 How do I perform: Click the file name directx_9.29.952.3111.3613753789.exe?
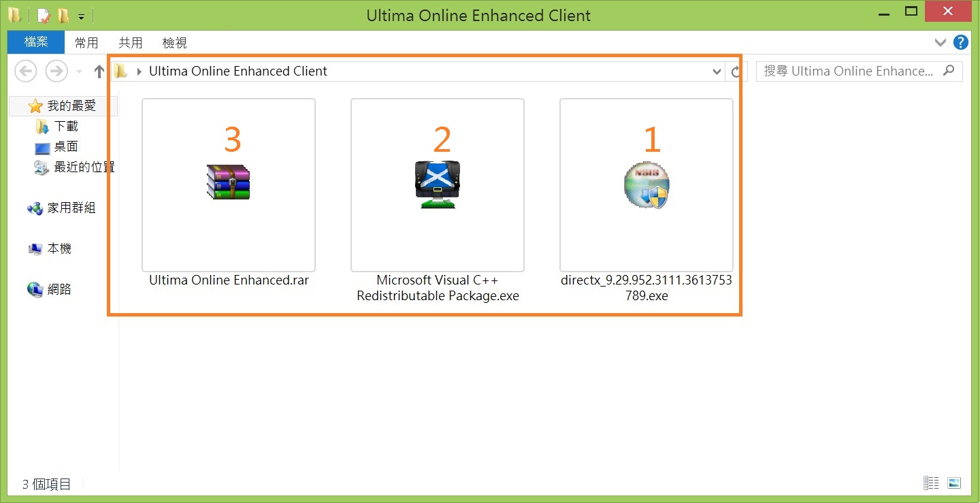pos(647,288)
